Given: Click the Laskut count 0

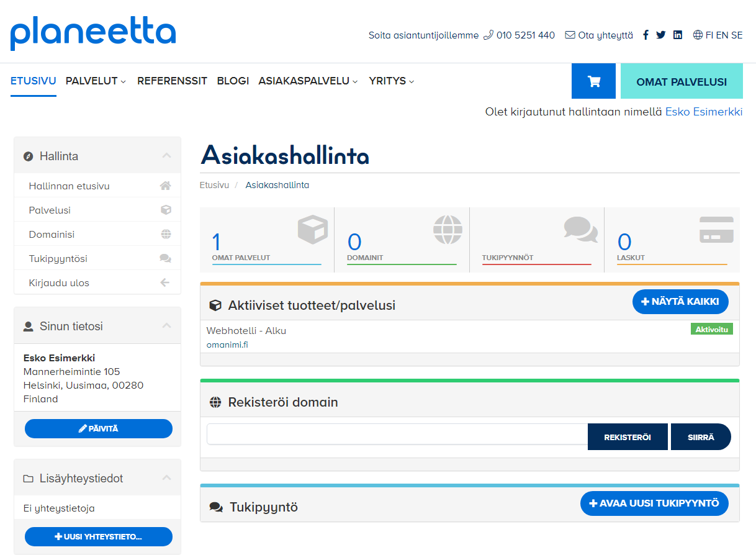Looking at the screenshot, I should (624, 242).
